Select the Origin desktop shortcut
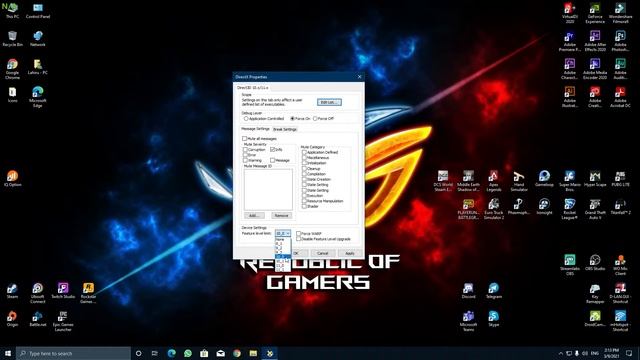Image resolution: width=640 pixels, height=360 pixels. (x=12, y=319)
